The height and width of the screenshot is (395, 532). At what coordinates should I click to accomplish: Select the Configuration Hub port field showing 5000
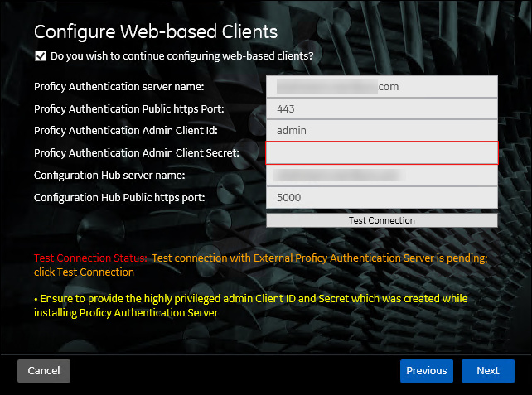[382, 198]
